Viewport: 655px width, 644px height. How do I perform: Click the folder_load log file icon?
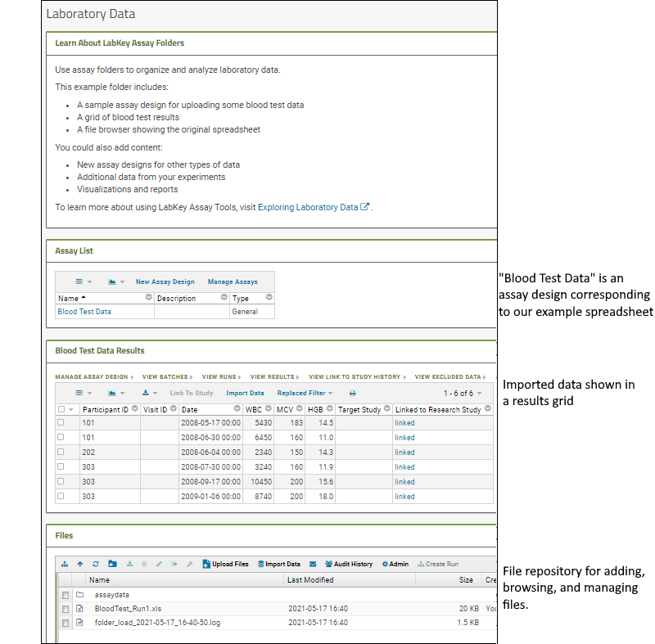[x=79, y=622]
